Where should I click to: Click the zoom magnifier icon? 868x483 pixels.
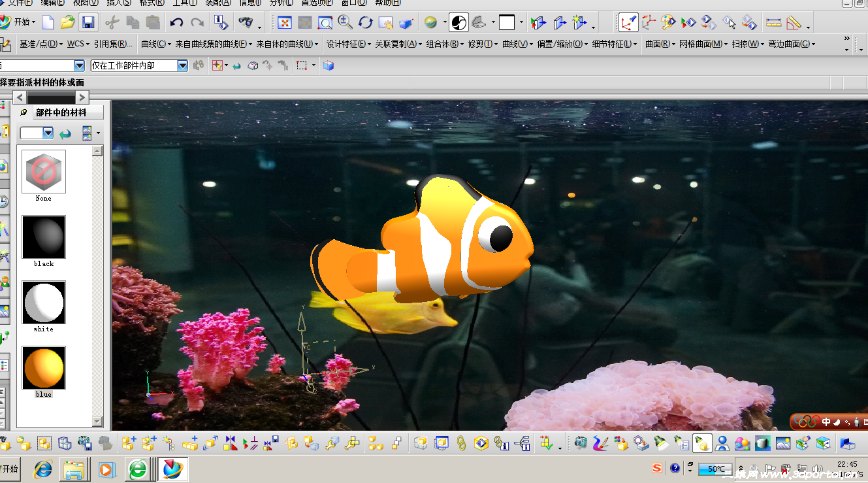[346, 23]
